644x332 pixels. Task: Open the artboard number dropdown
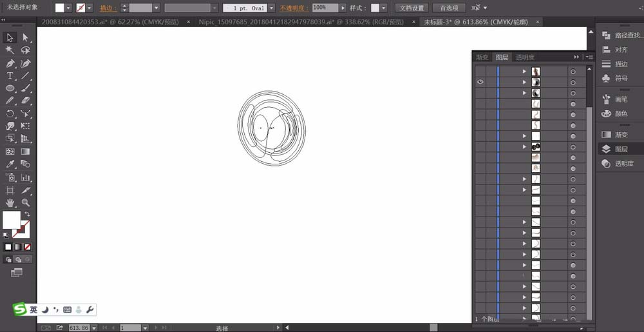click(x=145, y=328)
